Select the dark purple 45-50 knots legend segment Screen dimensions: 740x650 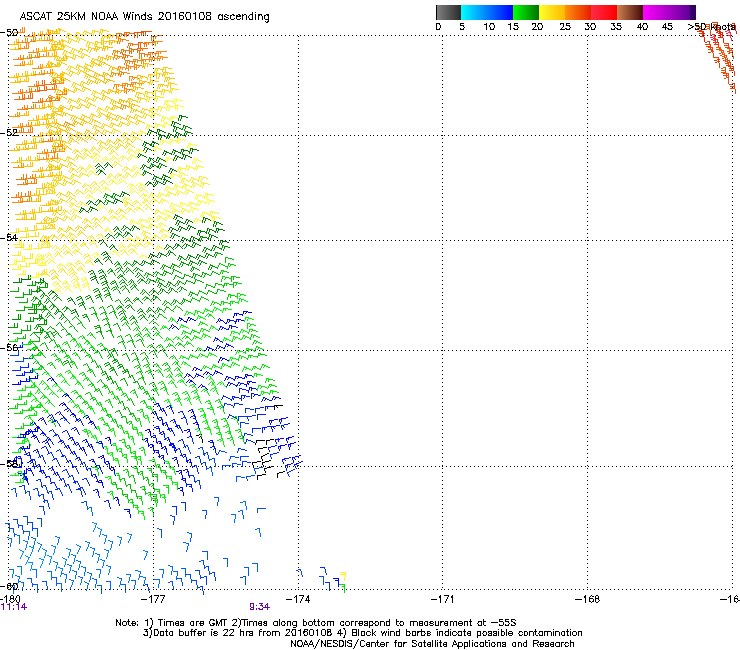tap(682, 12)
